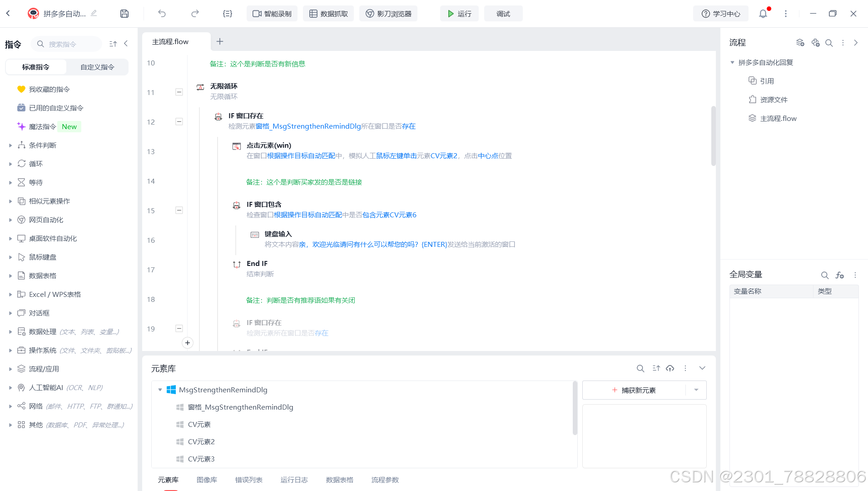Switch to 错误列表 tab
This screenshot has width=868, height=491.
[x=248, y=480]
